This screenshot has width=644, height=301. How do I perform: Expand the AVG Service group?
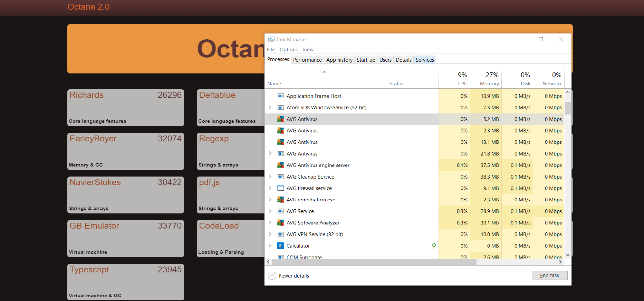(270, 211)
